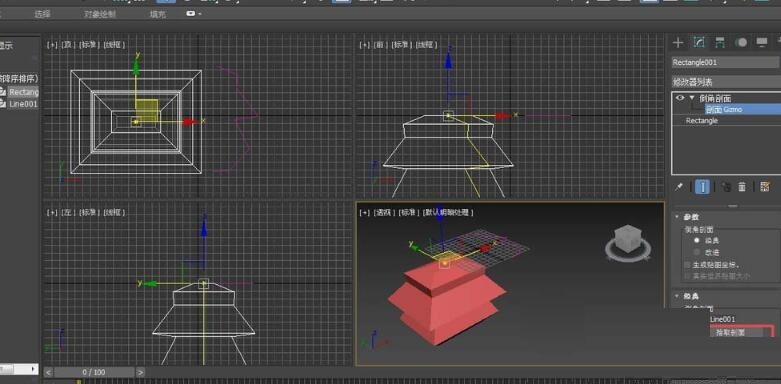The width and height of the screenshot is (781, 384).
Task: Open the [+] menu of the top viewport
Action: click(52, 45)
